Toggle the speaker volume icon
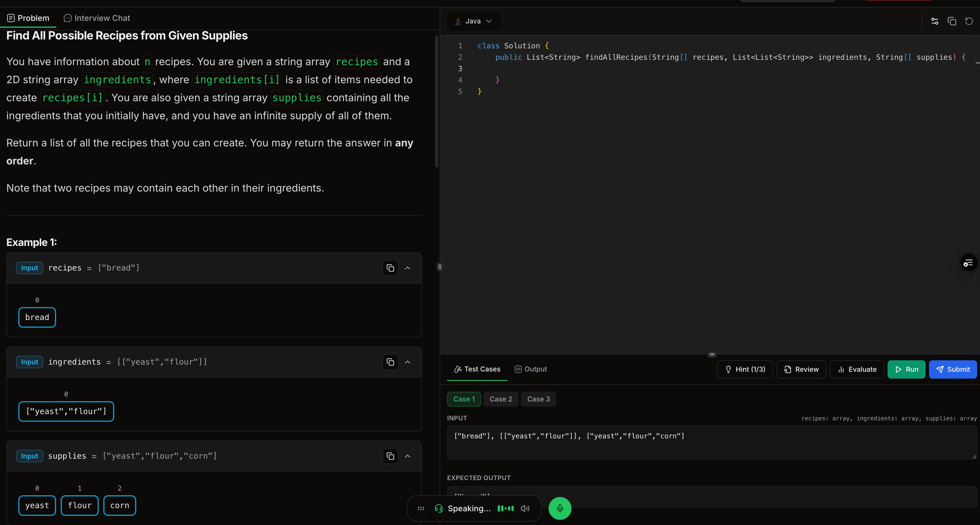This screenshot has height=525, width=980. click(525, 508)
